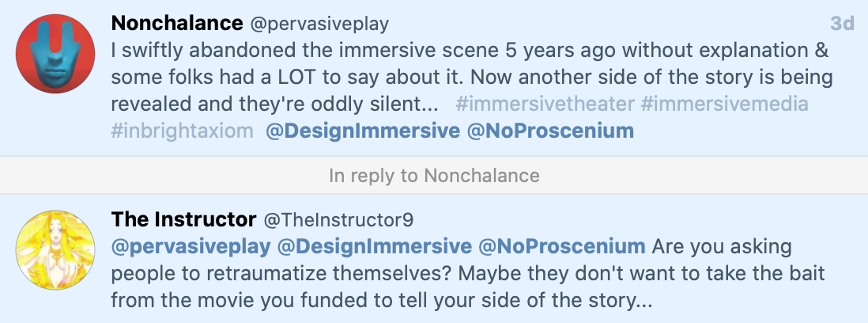The width and height of the screenshot is (868, 323).
Task: Click @DesignImmersive mention in The Instructor's reply
Action: click(x=375, y=246)
